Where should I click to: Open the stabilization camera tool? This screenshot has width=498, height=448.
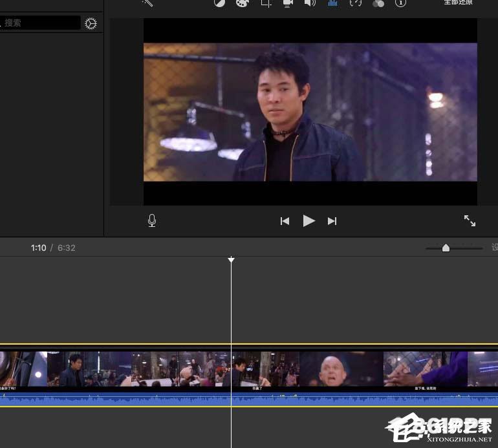(287, 3)
